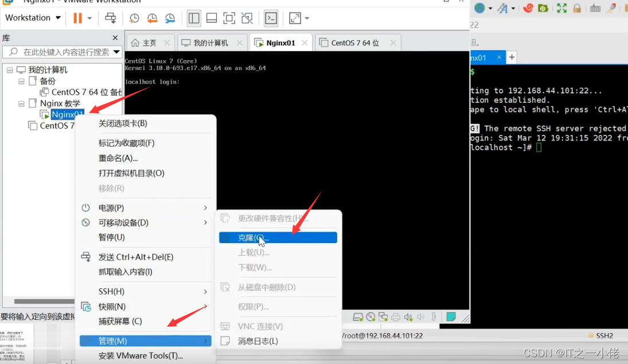The width and height of the screenshot is (628, 364).
Task: Click the show or hide library panel icon
Action: [x=193, y=18]
